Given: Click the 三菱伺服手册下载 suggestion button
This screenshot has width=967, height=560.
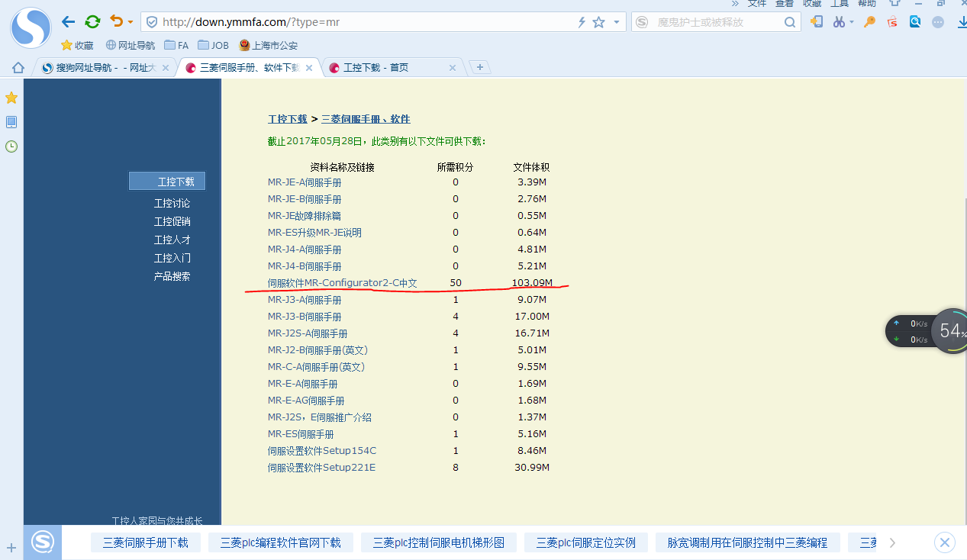Looking at the screenshot, I should click(145, 542).
